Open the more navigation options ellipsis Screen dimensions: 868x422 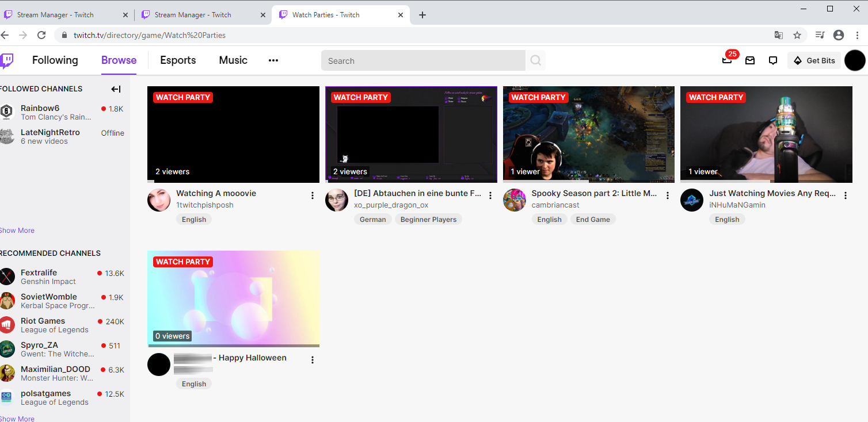pyautogui.click(x=273, y=60)
